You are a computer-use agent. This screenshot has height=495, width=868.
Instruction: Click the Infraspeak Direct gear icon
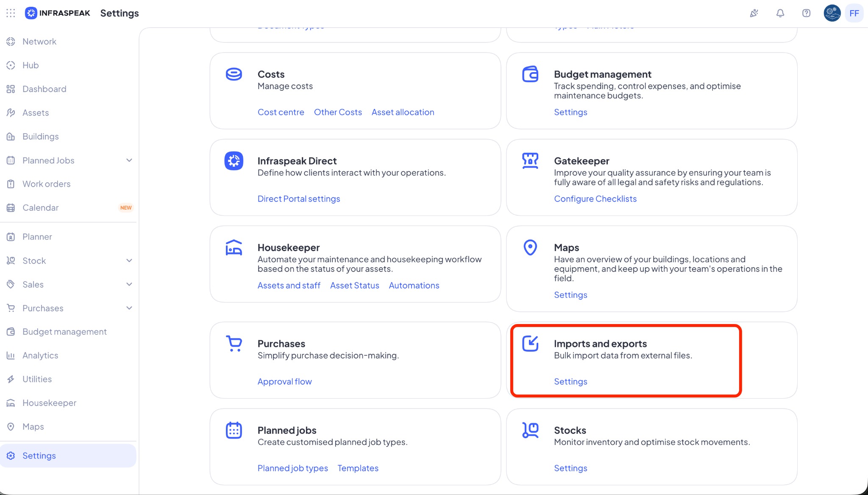(x=234, y=161)
